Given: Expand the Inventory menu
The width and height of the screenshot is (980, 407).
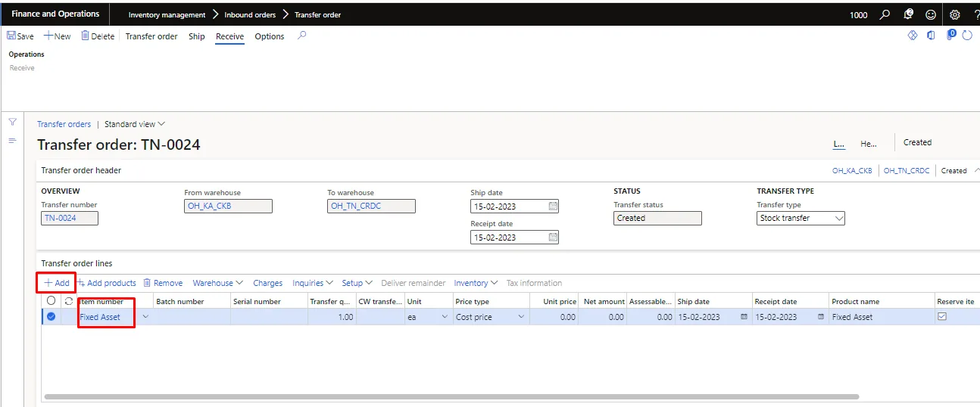Looking at the screenshot, I should point(476,283).
